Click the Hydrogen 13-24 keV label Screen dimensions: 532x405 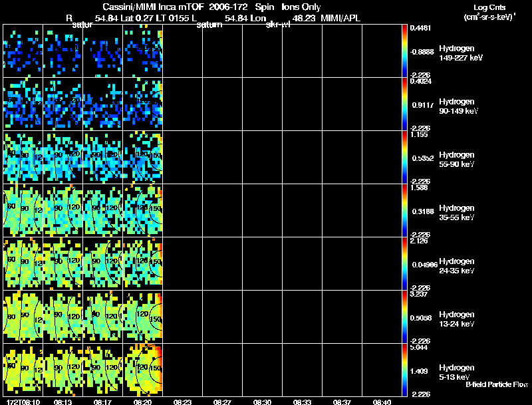click(x=456, y=319)
